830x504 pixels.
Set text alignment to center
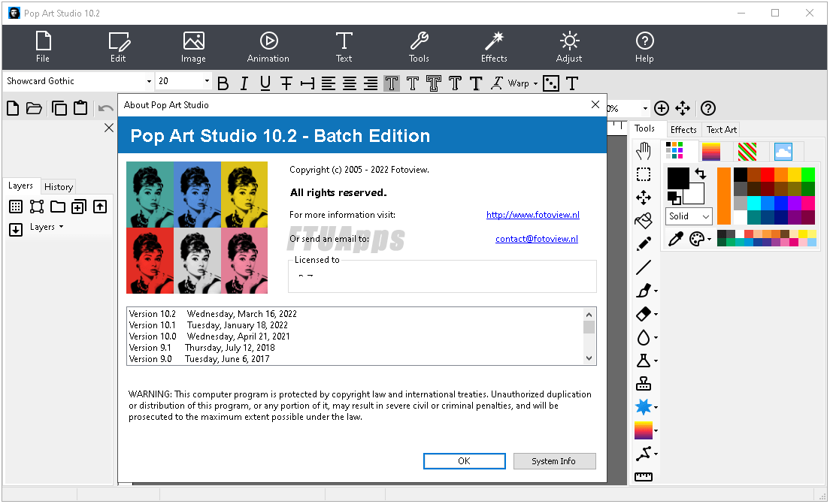point(350,83)
